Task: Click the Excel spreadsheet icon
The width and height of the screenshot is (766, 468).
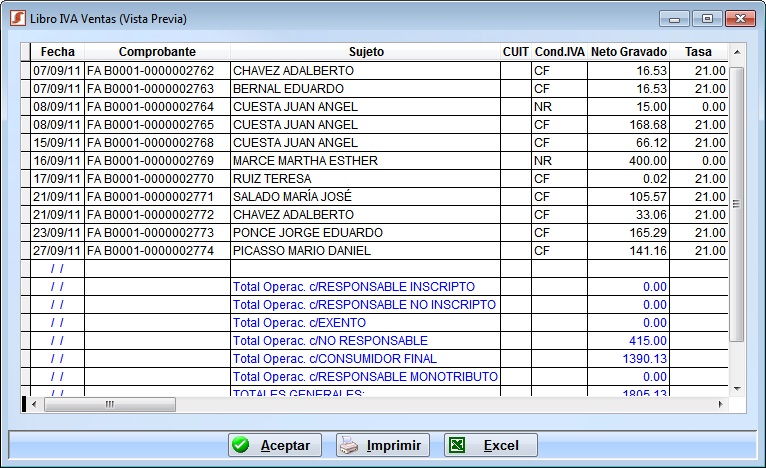Action: click(456, 445)
